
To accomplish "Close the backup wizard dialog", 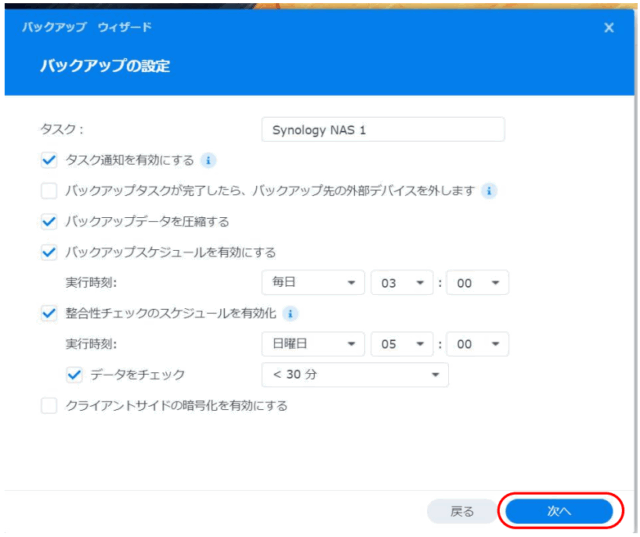I will point(609,28).
